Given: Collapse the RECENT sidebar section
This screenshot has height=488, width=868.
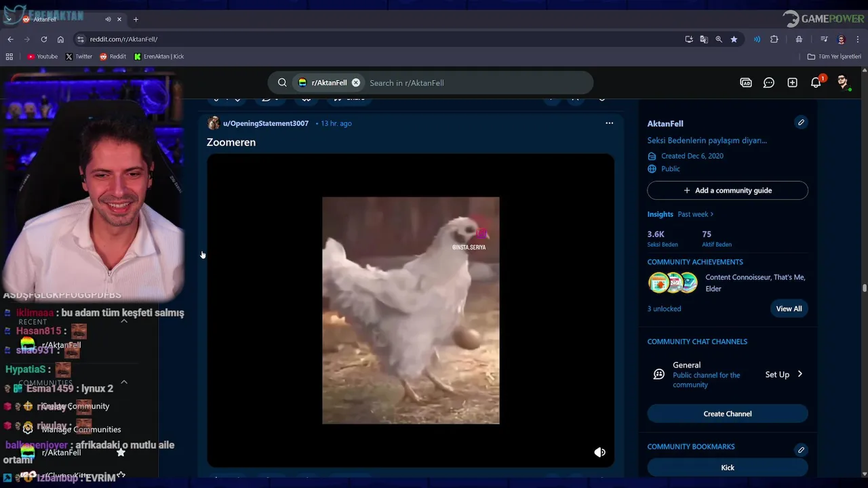Looking at the screenshot, I should (x=124, y=321).
